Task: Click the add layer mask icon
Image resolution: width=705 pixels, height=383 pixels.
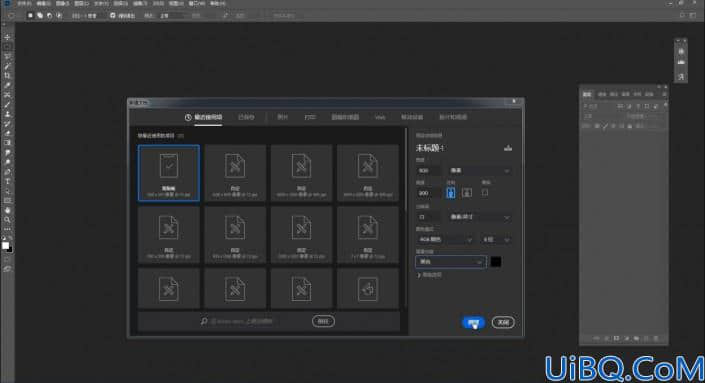Action: (616, 338)
